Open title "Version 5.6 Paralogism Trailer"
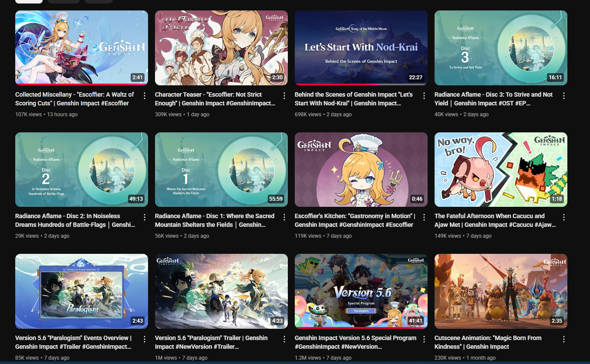590x364 pixels. pos(211,342)
